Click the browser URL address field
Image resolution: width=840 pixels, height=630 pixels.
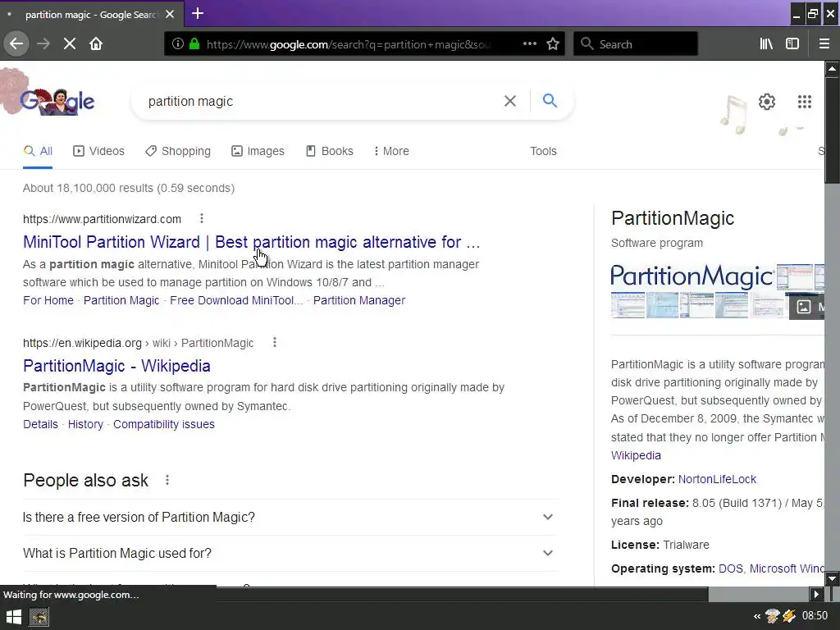click(348, 44)
